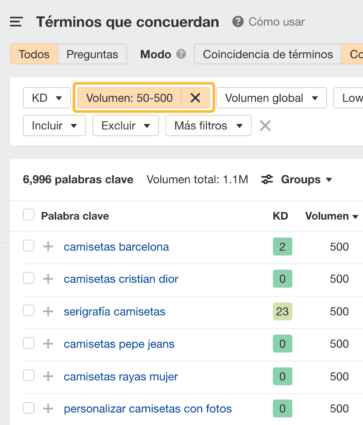
Task: Check the personalizar camisetas con fotos checkbox
Action: tap(29, 408)
